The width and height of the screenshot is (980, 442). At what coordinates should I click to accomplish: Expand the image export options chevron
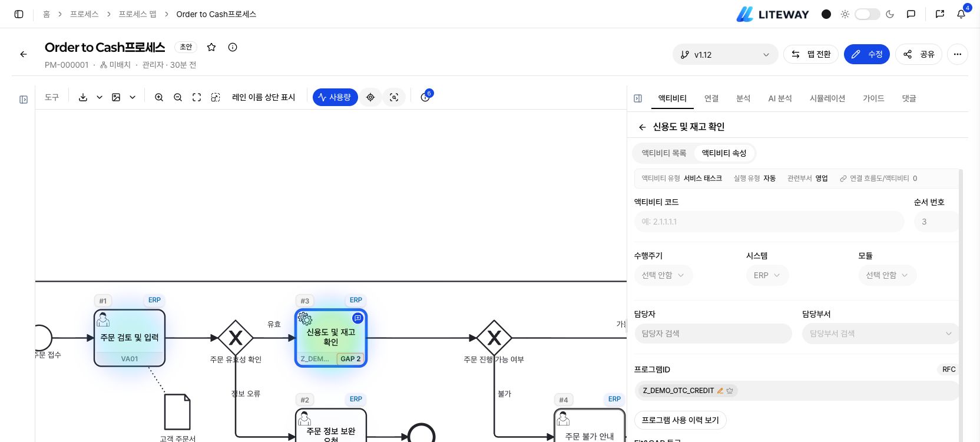point(133,97)
